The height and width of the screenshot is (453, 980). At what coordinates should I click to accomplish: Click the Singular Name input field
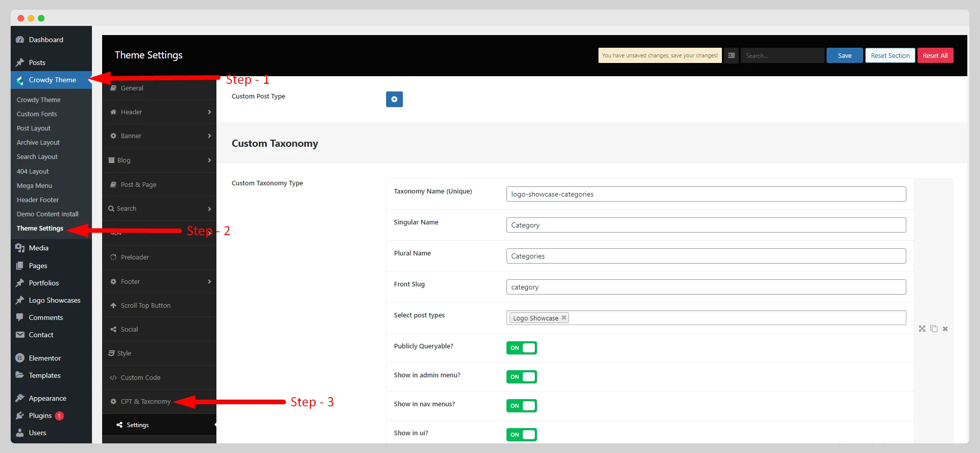(x=706, y=225)
